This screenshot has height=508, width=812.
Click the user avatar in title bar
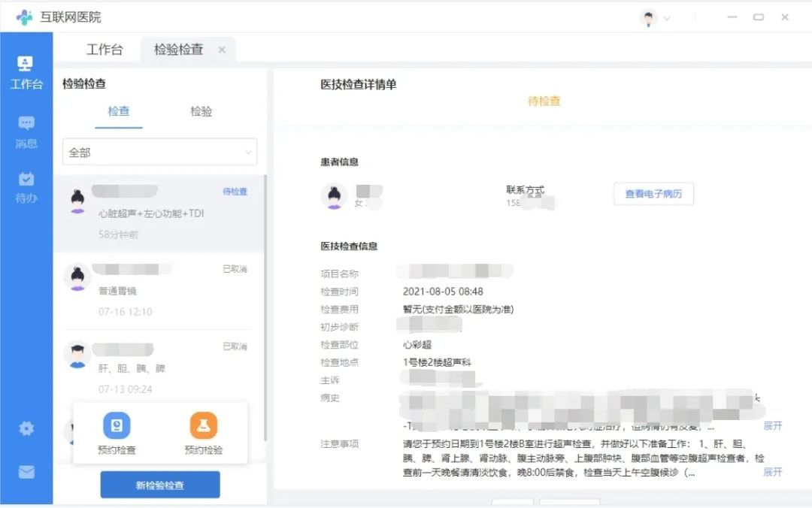(x=648, y=17)
